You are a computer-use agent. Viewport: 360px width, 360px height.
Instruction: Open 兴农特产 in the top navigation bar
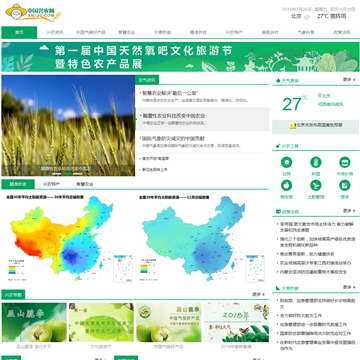point(234,32)
